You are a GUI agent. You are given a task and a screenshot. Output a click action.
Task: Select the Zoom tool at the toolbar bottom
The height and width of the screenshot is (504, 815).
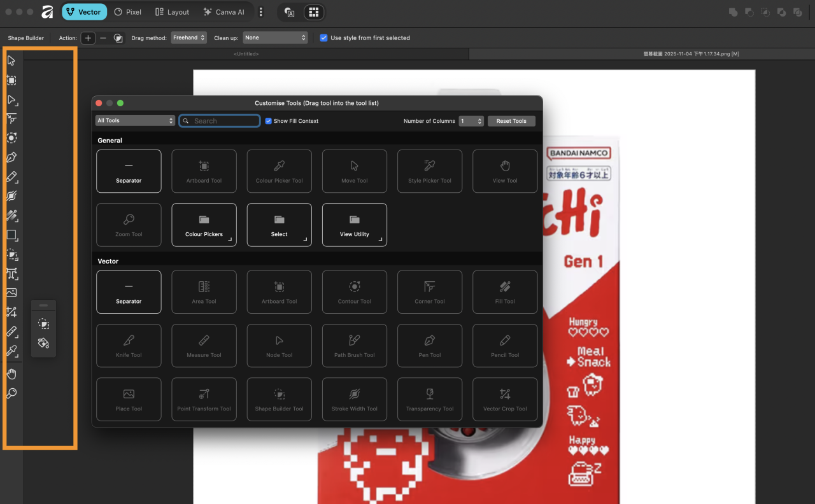click(x=11, y=393)
